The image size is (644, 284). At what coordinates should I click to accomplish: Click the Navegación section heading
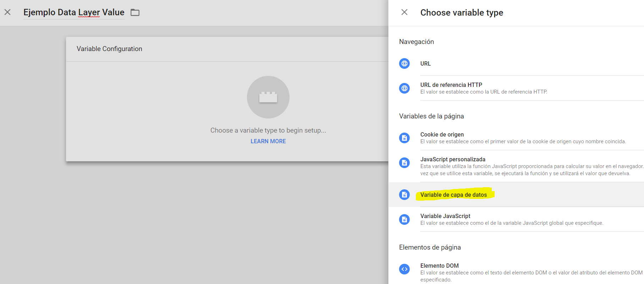pos(417,42)
